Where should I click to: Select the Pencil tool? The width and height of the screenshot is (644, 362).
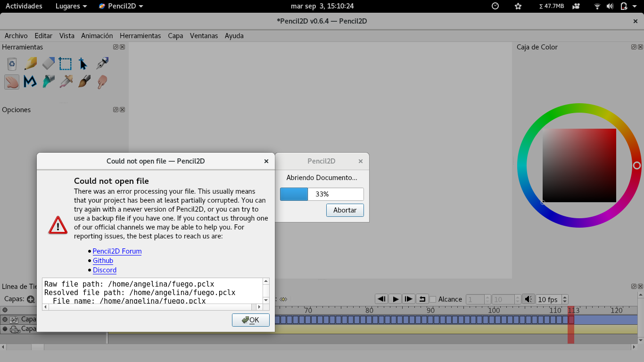pos(30,64)
